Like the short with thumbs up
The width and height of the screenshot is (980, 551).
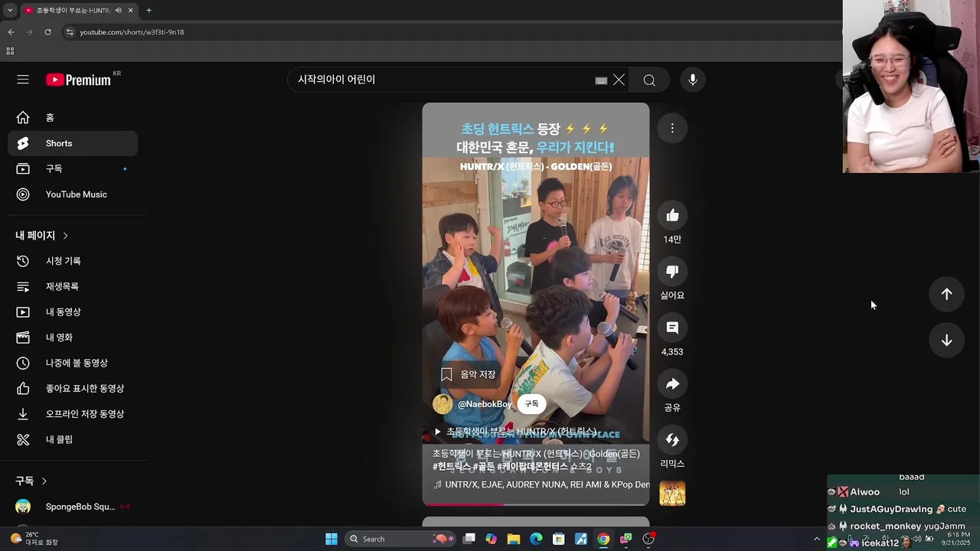click(x=672, y=216)
